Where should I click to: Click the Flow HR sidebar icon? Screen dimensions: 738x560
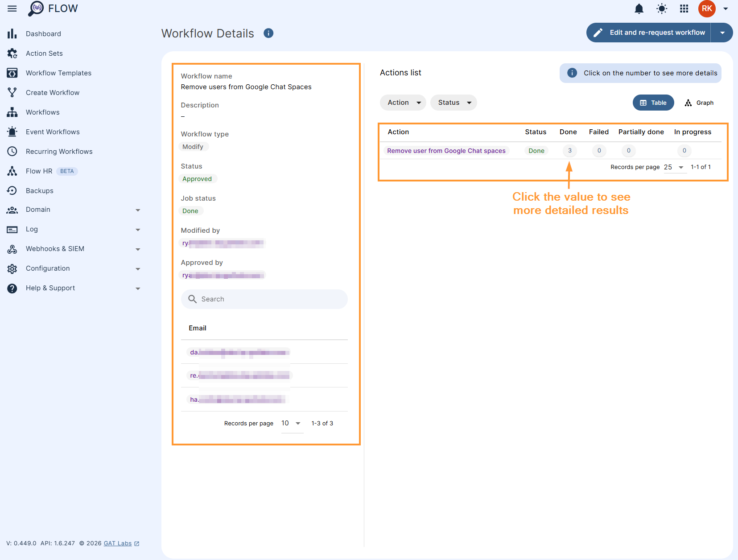click(12, 171)
